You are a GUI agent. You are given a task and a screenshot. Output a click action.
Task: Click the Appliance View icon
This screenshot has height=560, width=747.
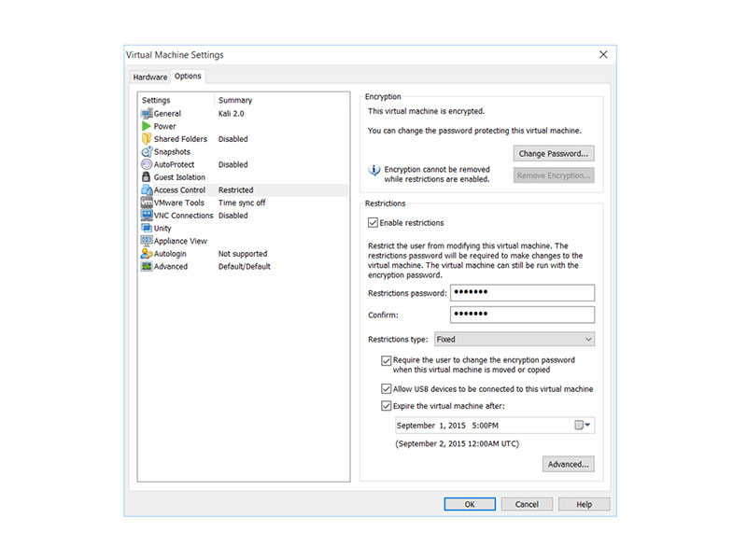147,241
